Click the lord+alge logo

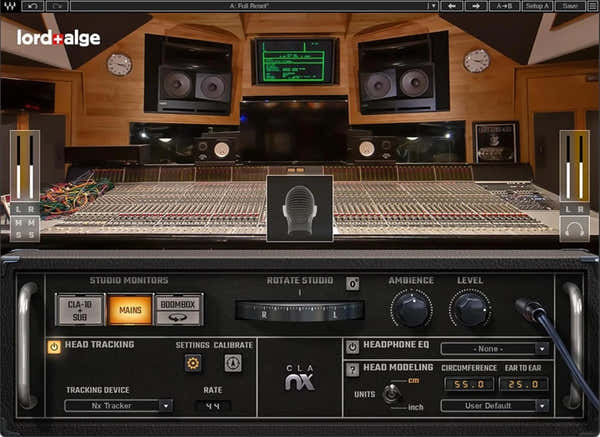(58, 38)
